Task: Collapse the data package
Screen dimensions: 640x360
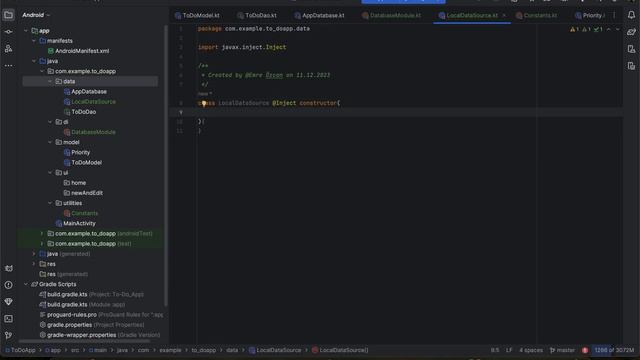Action: (x=50, y=82)
